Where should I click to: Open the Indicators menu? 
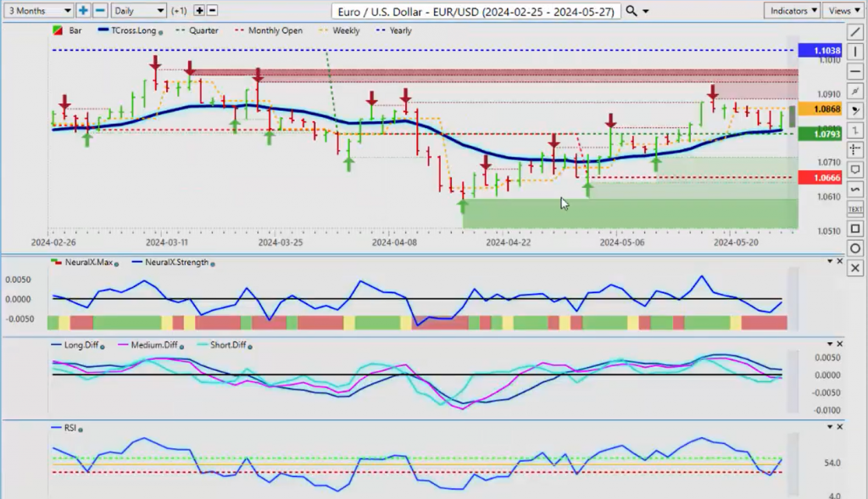point(792,11)
